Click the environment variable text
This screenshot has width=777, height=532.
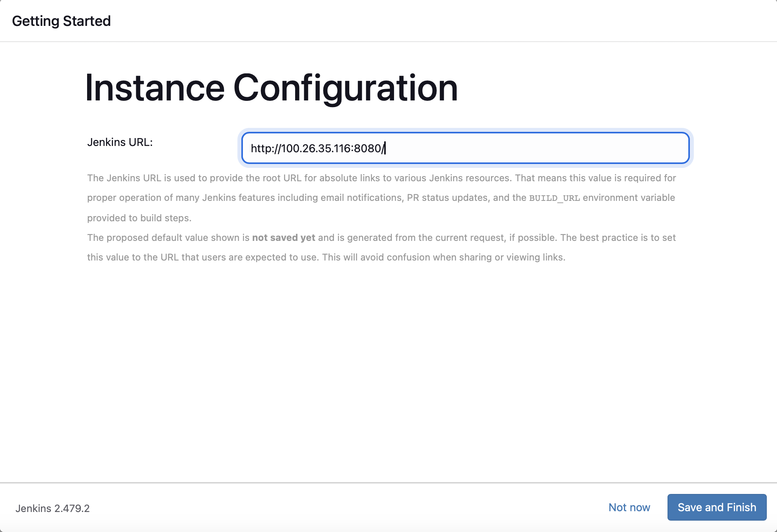(x=629, y=198)
